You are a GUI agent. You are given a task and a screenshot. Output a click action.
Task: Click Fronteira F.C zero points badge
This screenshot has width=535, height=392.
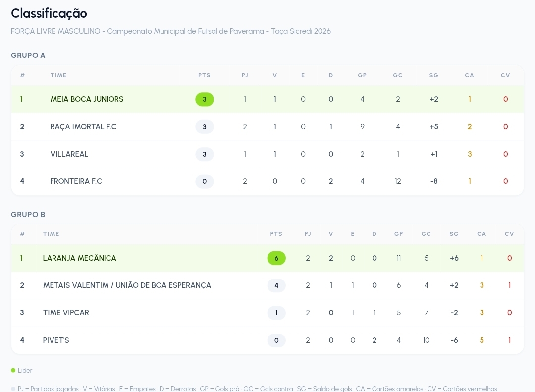[x=205, y=181]
